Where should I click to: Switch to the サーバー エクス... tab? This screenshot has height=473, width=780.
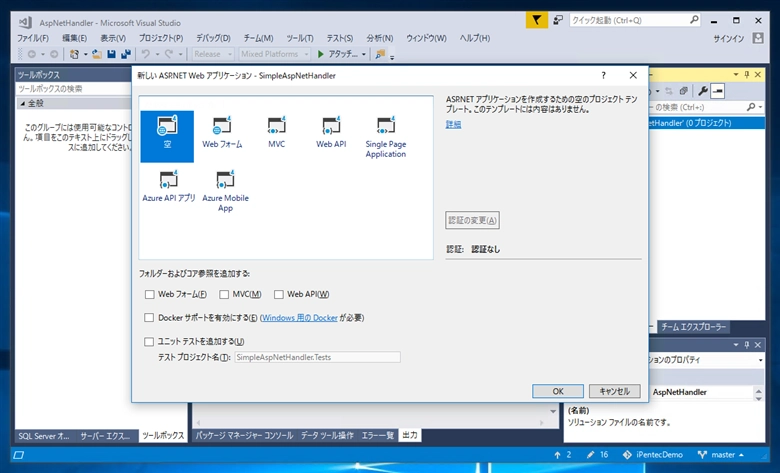click(105, 436)
